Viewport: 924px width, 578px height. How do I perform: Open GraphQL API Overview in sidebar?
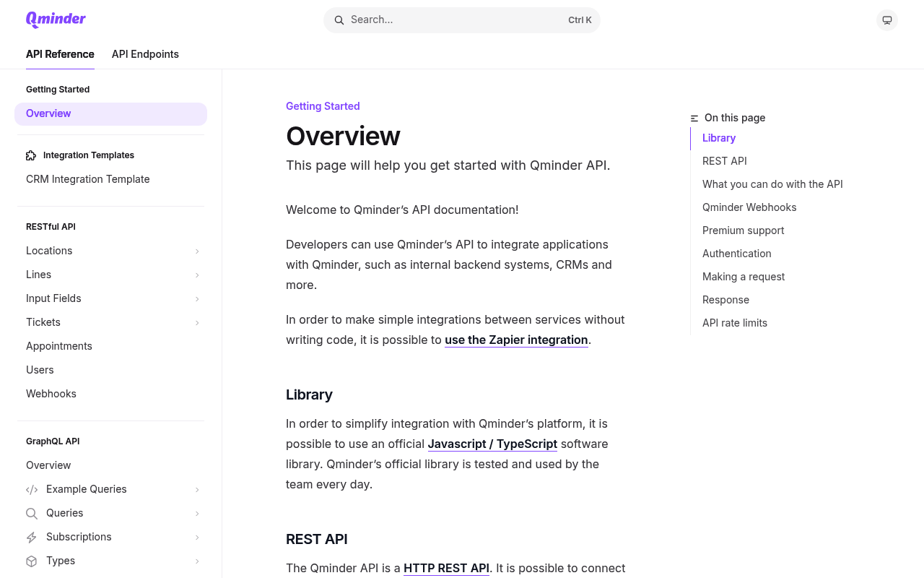point(110,465)
